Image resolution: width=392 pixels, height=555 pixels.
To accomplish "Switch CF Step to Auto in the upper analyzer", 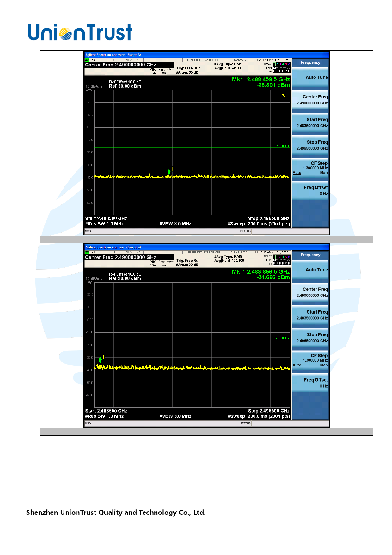I will [297, 173].
